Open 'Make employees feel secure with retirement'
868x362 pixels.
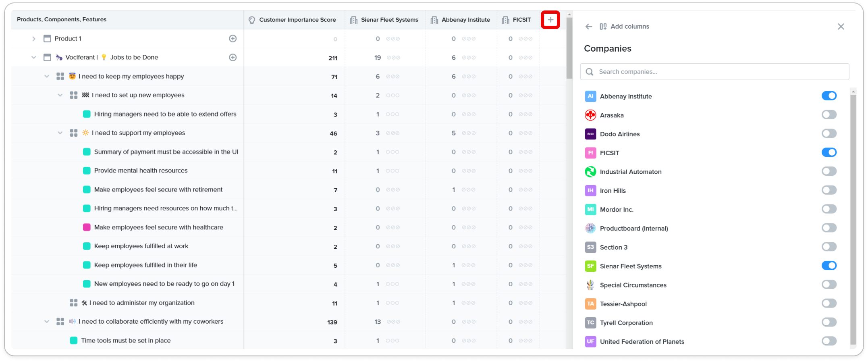coord(158,189)
